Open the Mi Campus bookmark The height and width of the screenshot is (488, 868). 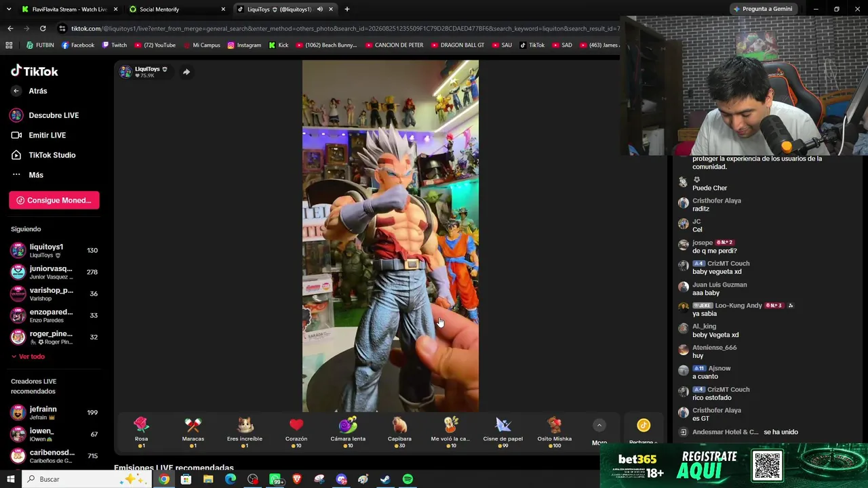[202, 45]
